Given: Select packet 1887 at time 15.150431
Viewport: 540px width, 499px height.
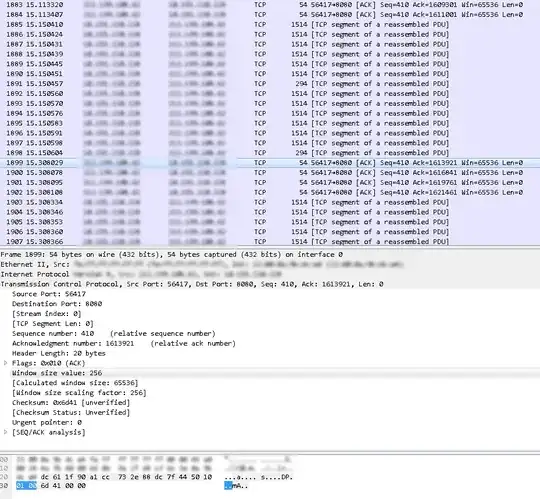Looking at the screenshot, I should coord(270,44).
